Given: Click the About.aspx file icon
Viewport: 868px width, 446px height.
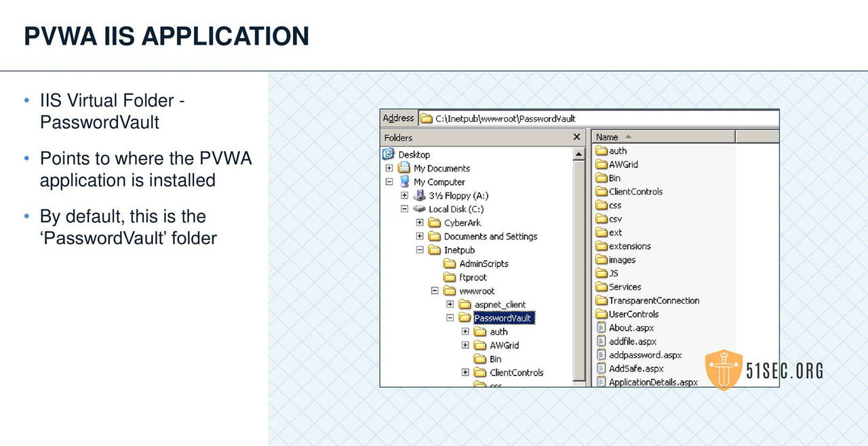Looking at the screenshot, I should 601,327.
